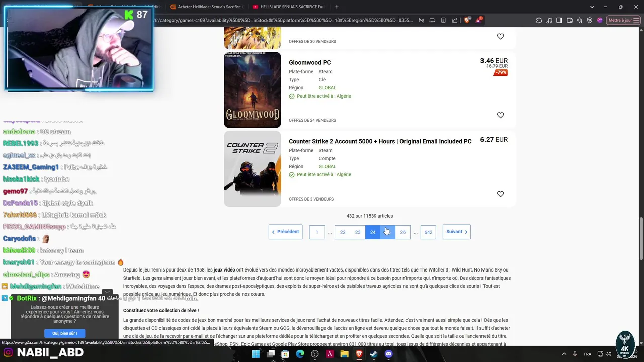The height and width of the screenshot is (362, 644).
Task: Open Discord from taskbar
Action: pyautogui.click(x=388, y=354)
